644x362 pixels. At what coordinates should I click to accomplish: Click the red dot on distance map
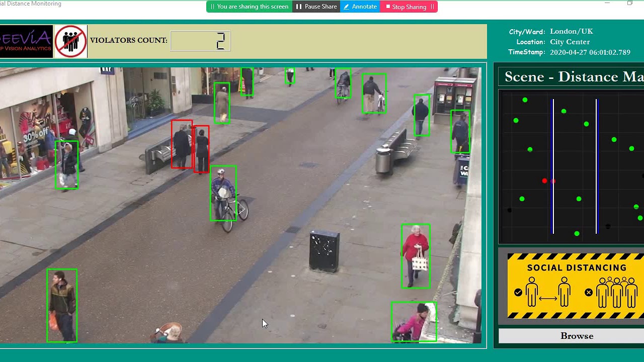click(x=544, y=181)
